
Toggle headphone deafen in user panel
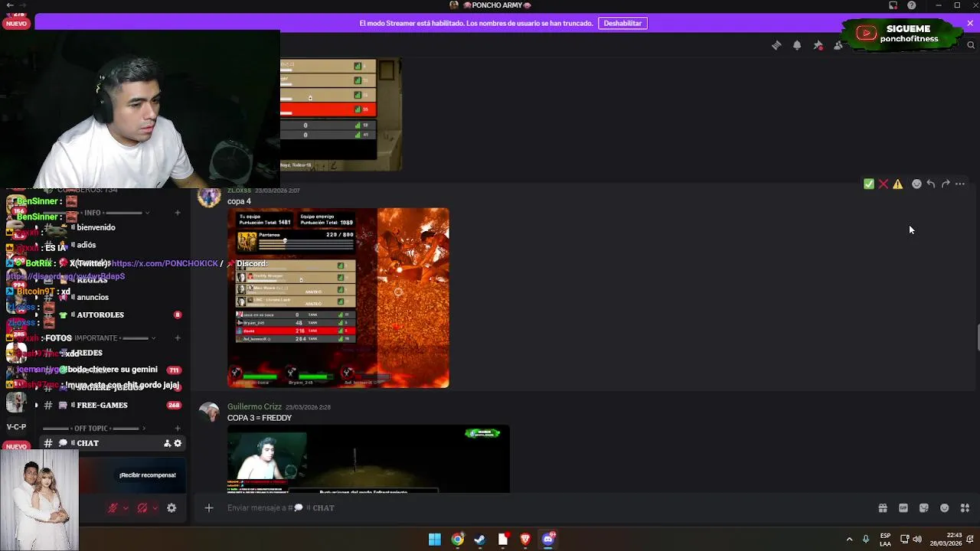pyautogui.click(x=142, y=507)
